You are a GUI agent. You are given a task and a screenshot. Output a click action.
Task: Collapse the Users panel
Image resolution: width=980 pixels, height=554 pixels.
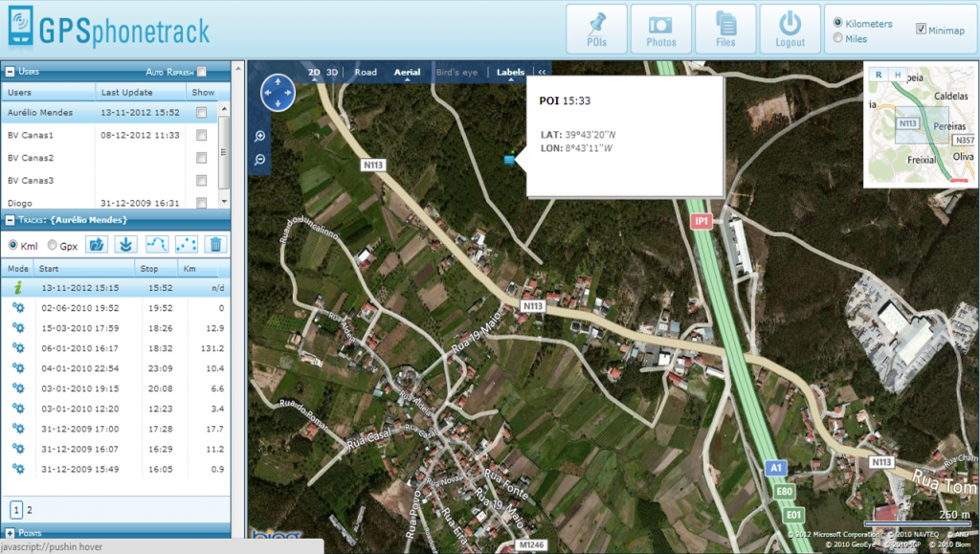(10, 72)
